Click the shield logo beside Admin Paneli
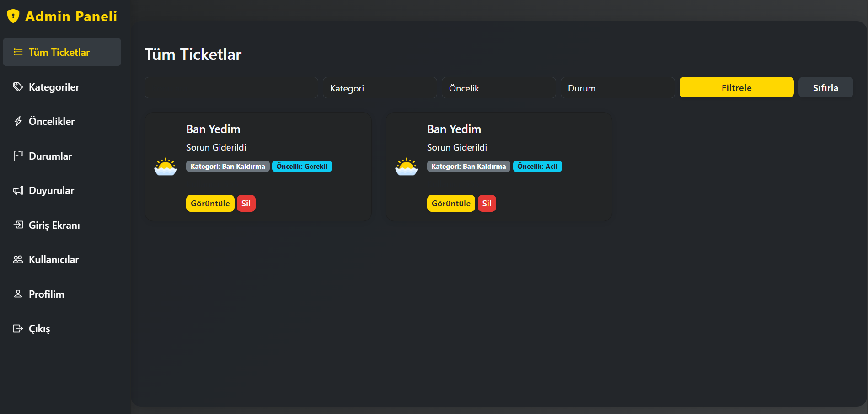Viewport: 868px width, 414px height. point(13,16)
